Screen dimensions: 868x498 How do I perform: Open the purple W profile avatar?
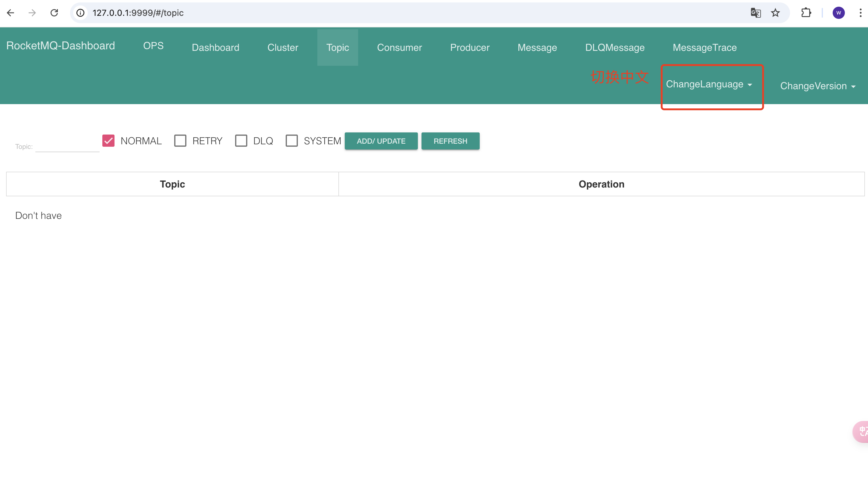838,13
